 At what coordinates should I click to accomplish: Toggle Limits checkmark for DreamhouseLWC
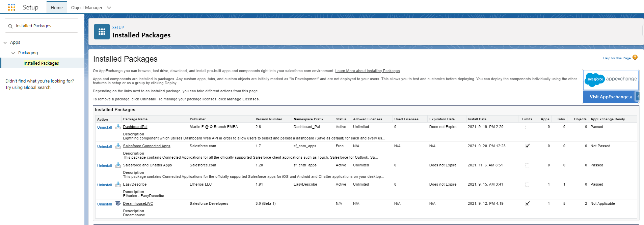pyautogui.click(x=528, y=203)
